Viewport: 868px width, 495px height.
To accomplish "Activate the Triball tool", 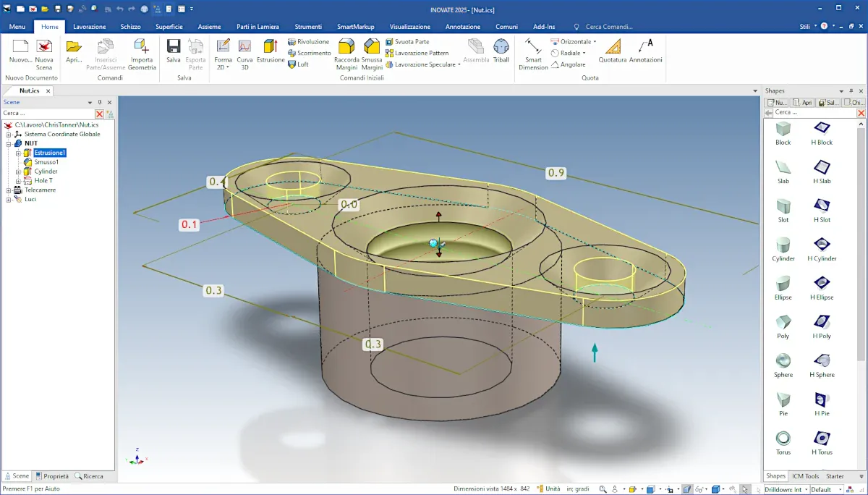I will click(x=501, y=51).
